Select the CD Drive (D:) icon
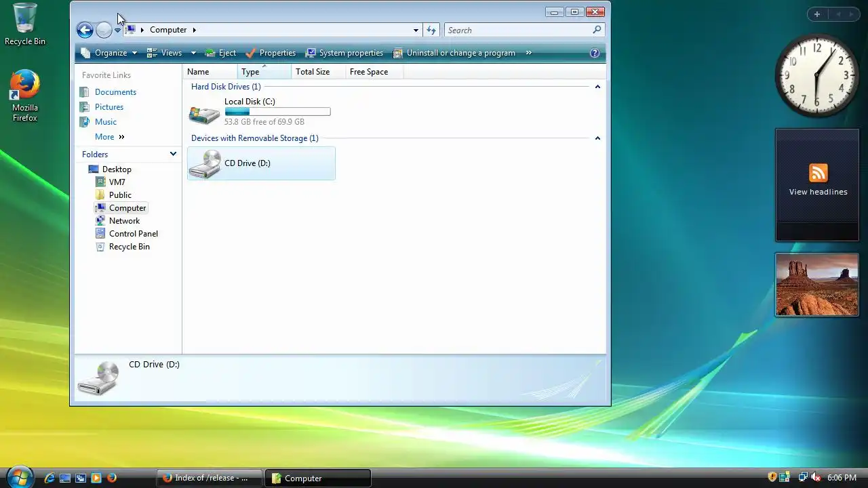Viewport: 868px width, 488px height. point(204,164)
